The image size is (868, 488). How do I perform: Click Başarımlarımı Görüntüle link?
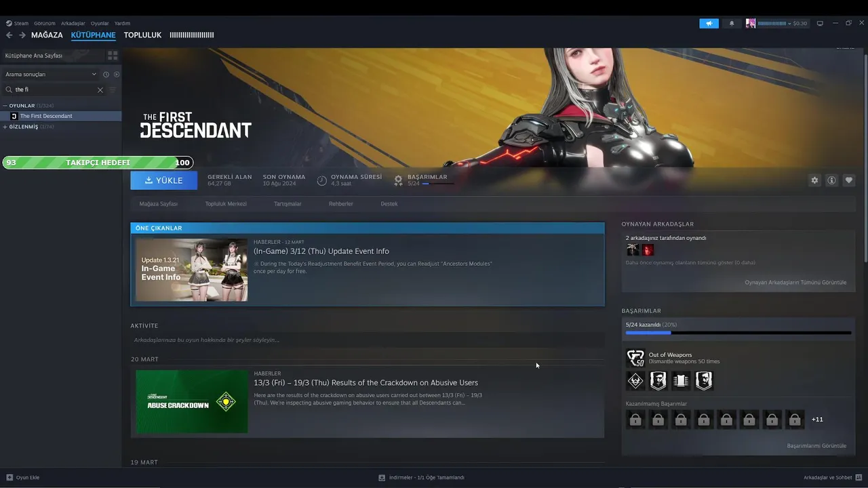[x=816, y=446]
